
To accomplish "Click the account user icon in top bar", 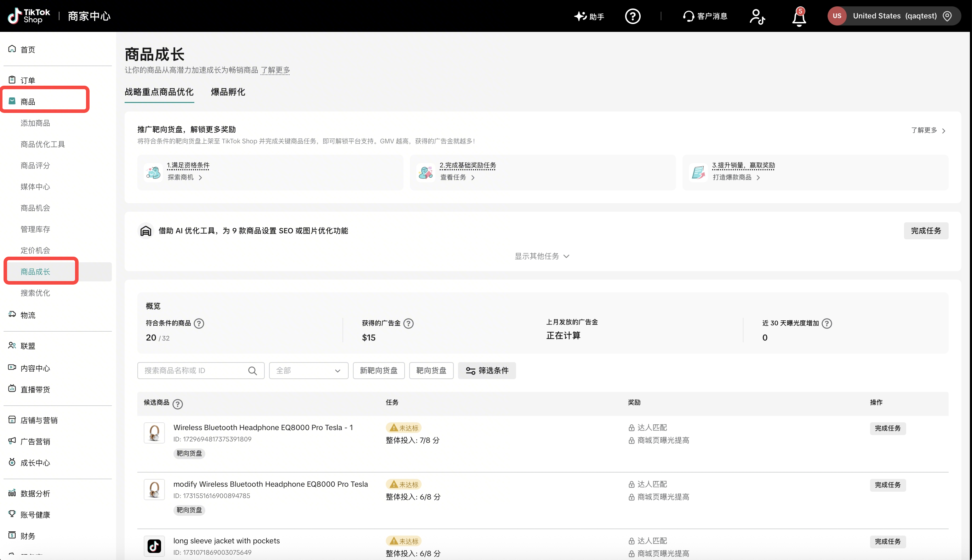I will click(757, 16).
